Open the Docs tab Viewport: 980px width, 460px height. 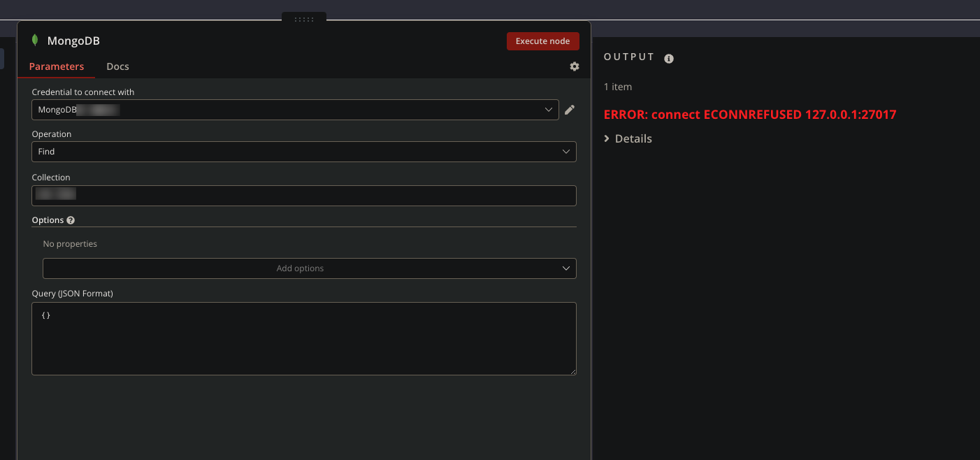[117, 66]
